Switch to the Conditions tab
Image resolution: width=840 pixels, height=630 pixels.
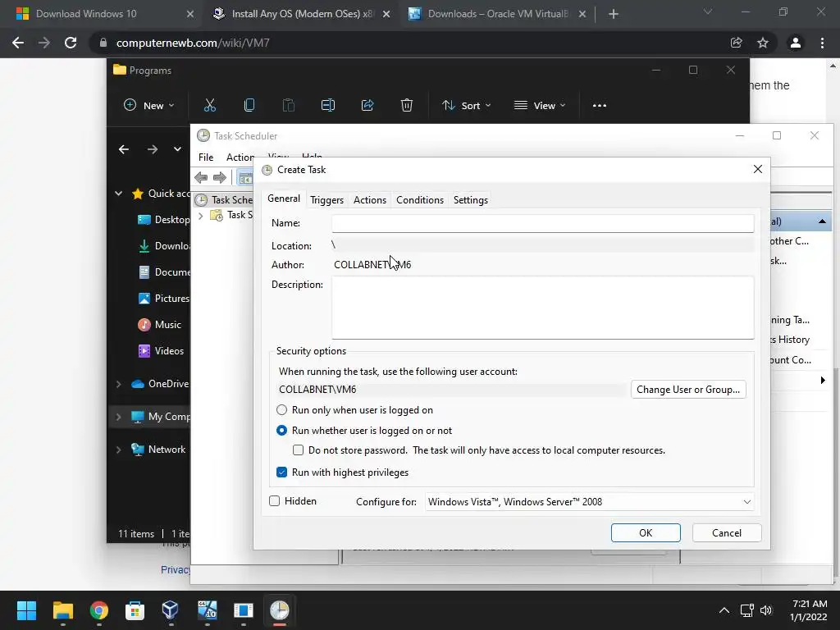coord(420,200)
